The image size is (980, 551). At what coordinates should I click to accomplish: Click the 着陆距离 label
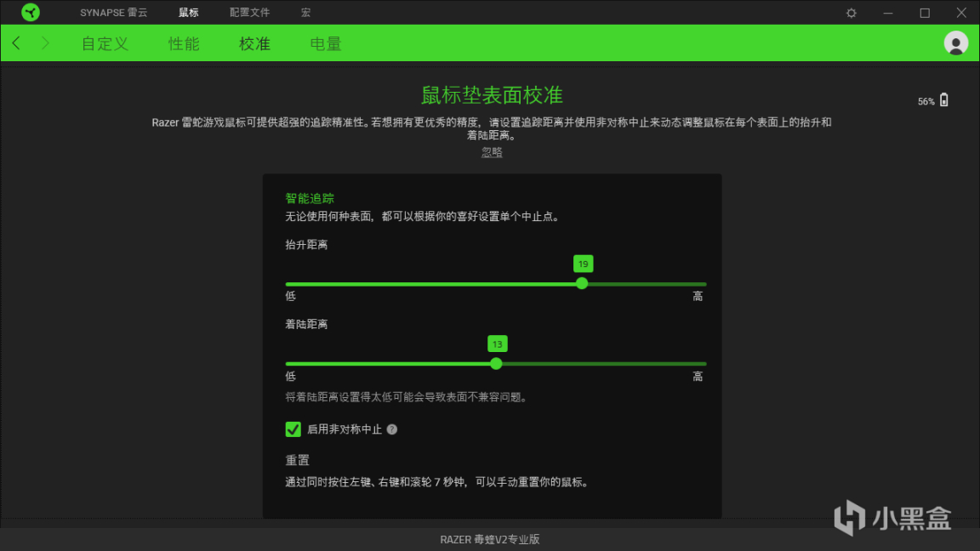[x=306, y=324]
